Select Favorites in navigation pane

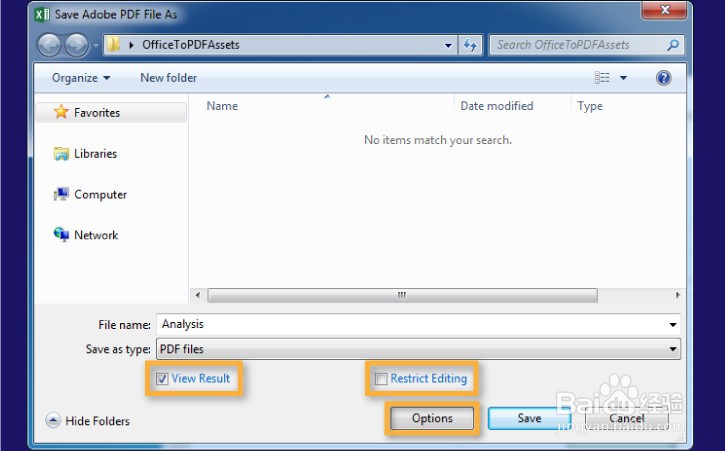(111, 112)
